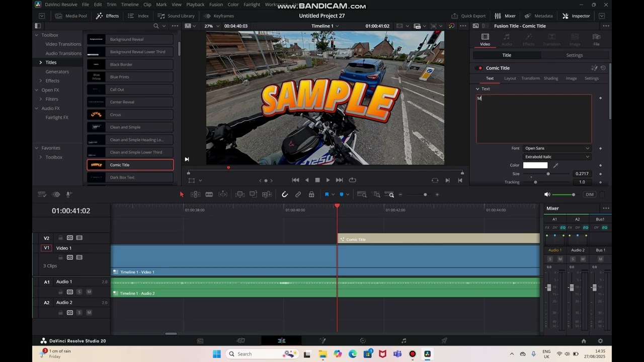Go to Project Manager home icon
The height and width of the screenshot is (362, 644).
pyautogui.click(x=584, y=341)
